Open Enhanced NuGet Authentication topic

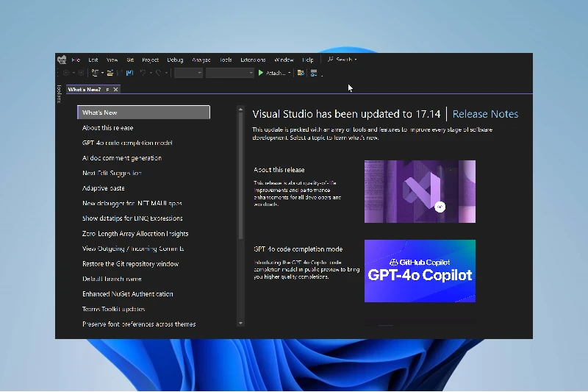127,293
